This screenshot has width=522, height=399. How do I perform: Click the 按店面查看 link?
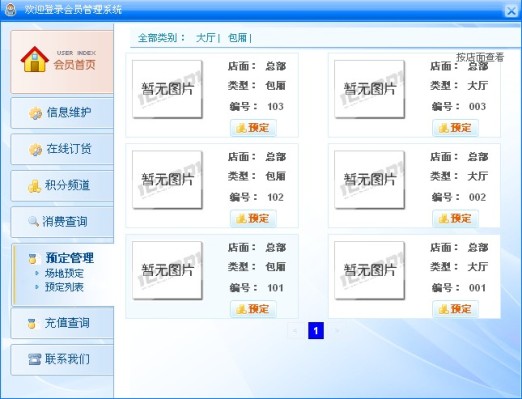coord(480,57)
